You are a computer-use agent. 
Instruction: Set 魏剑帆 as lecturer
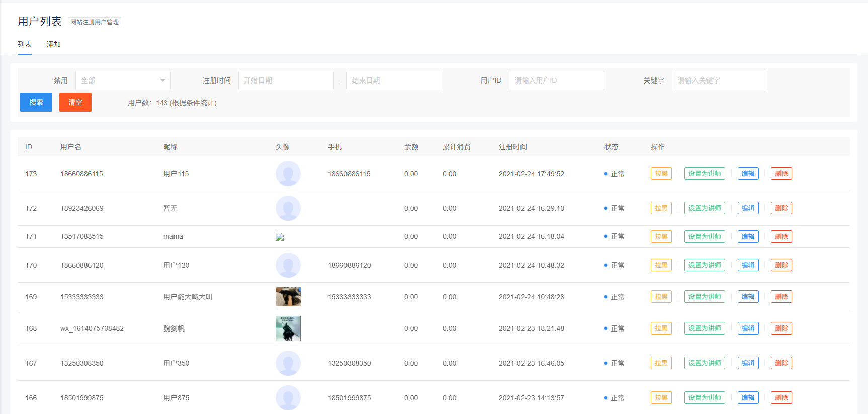tap(705, 328)
